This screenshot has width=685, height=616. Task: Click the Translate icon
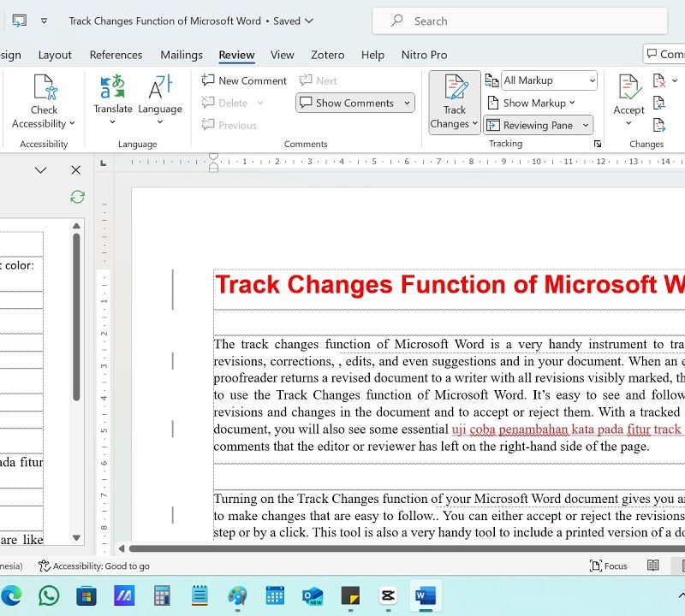(x=113, y=86)
